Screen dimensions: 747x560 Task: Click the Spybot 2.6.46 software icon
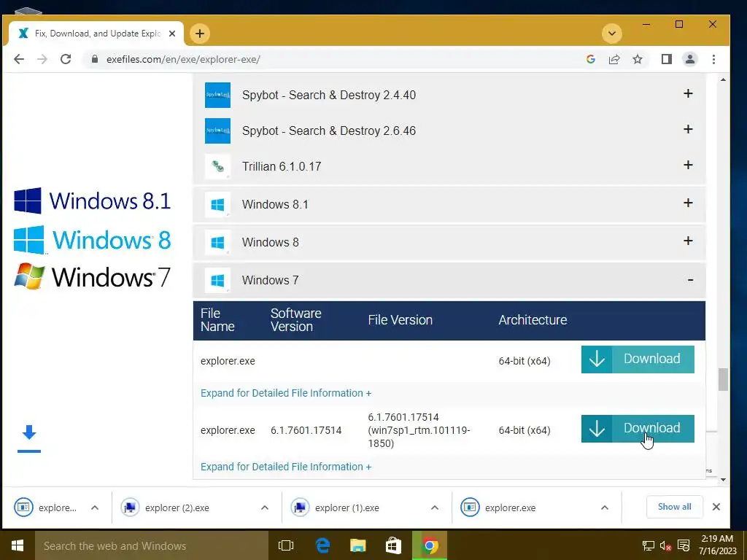217,131
